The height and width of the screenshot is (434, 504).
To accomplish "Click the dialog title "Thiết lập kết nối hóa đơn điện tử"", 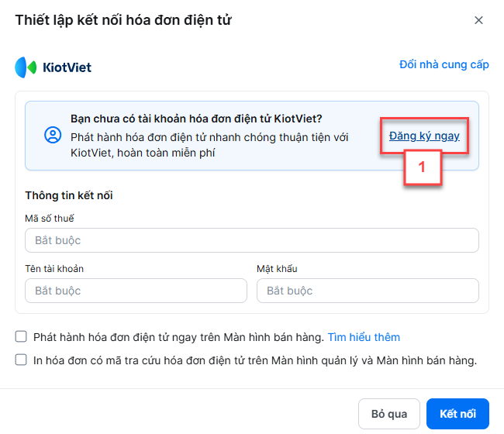I will 123,20.
